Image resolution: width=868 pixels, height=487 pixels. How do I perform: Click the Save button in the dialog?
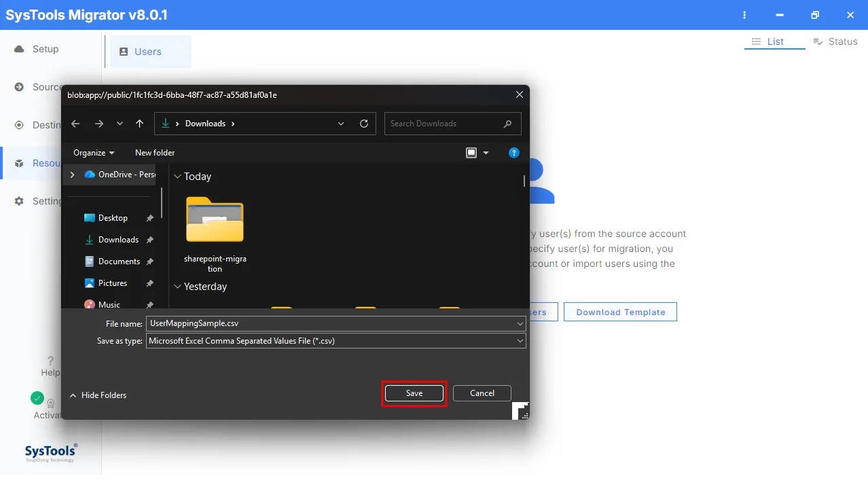click(414, 393)
